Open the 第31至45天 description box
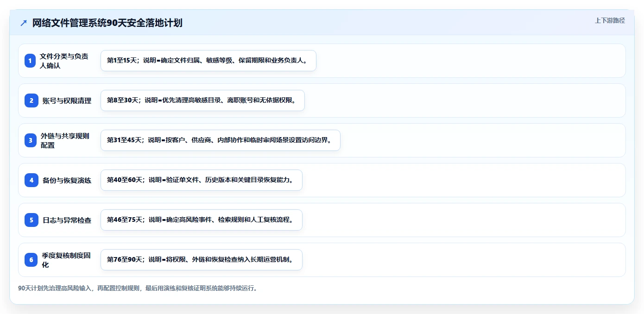This screenshot has width=644, height=314. tap(221, 140)
